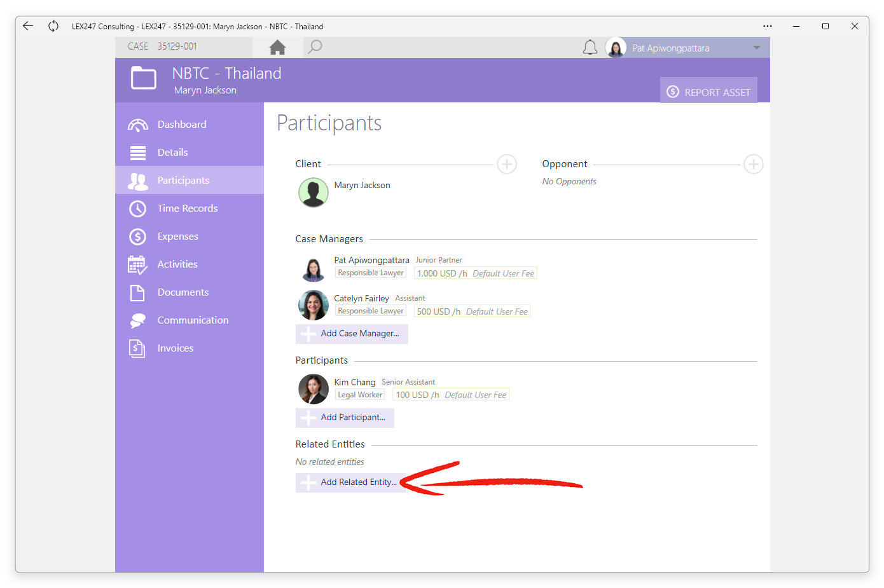The image size is (884, 588).
Task: Edit the 100 USD /h fee
Action: point(451,395)
